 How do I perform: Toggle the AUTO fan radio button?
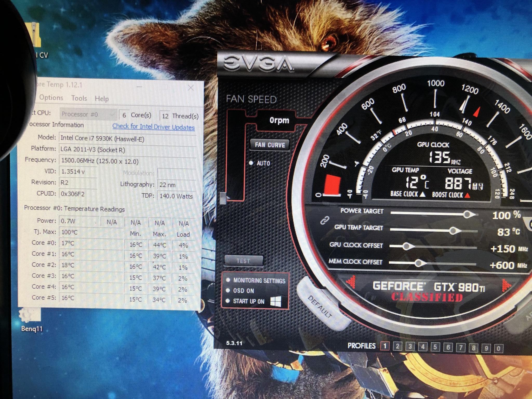[251, 163]
